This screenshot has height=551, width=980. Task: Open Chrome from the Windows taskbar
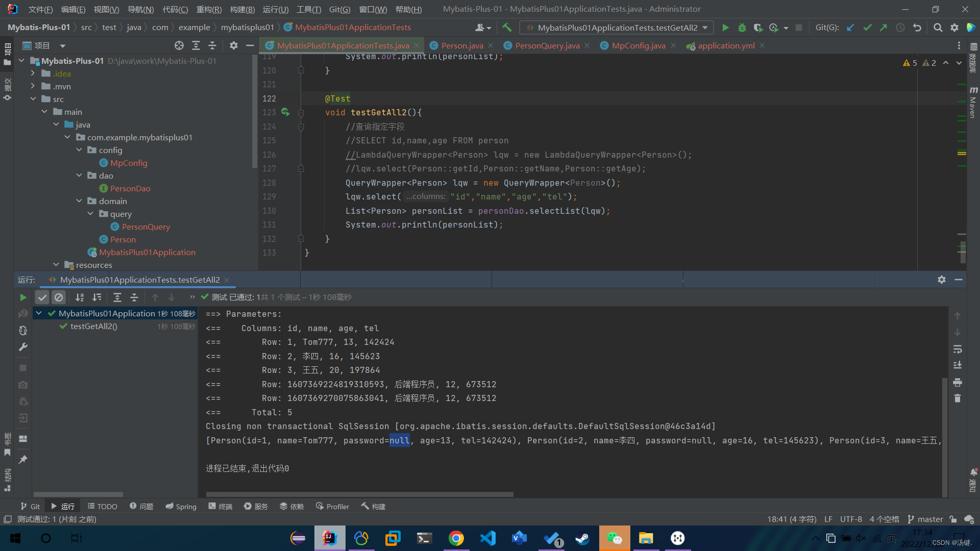coord(456,538)
